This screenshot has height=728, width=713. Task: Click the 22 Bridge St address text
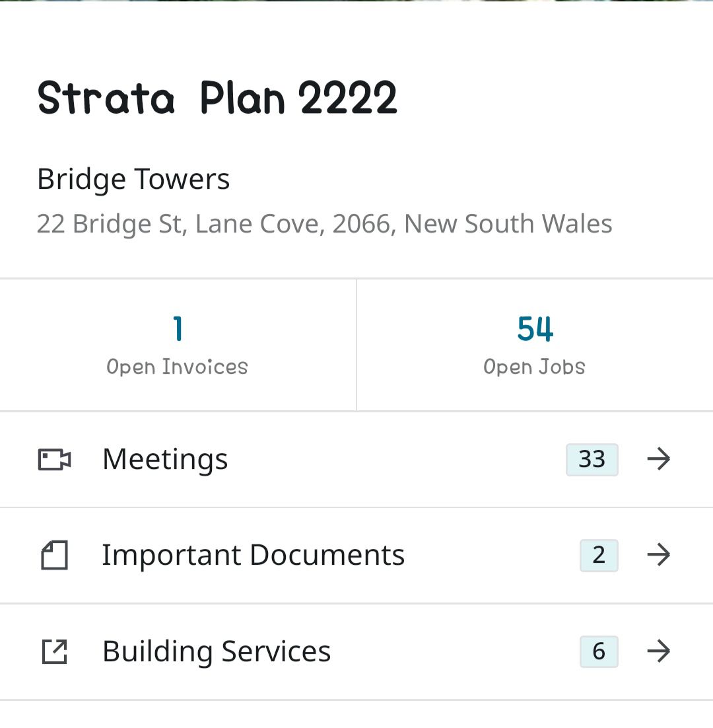[325, 224]
